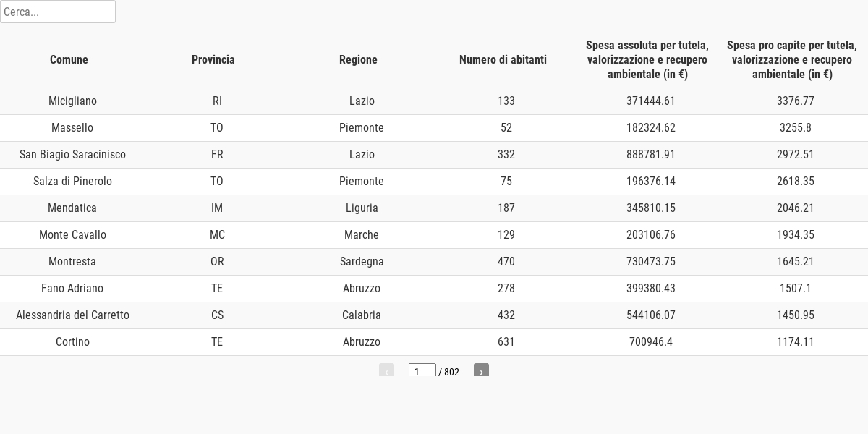The image size is (868, 434).
Task: Go to next page arrow
Action: (x=481, y=370)
